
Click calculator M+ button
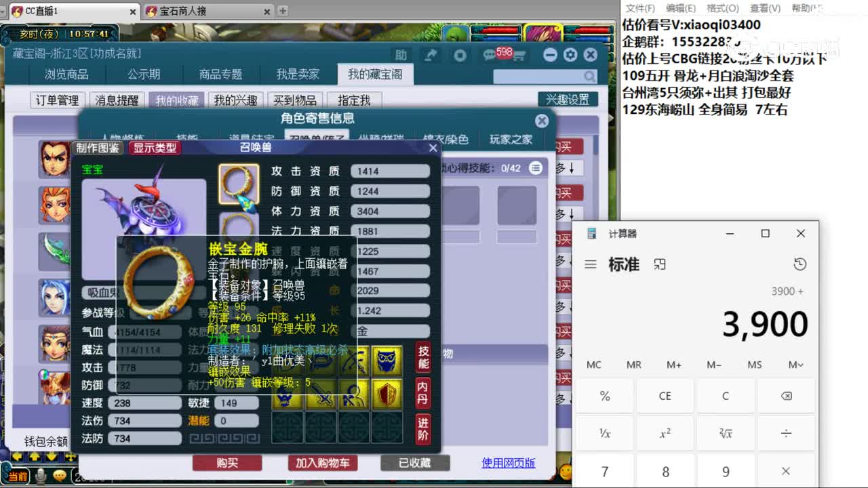pyautogui.click(x=674, y=365)
